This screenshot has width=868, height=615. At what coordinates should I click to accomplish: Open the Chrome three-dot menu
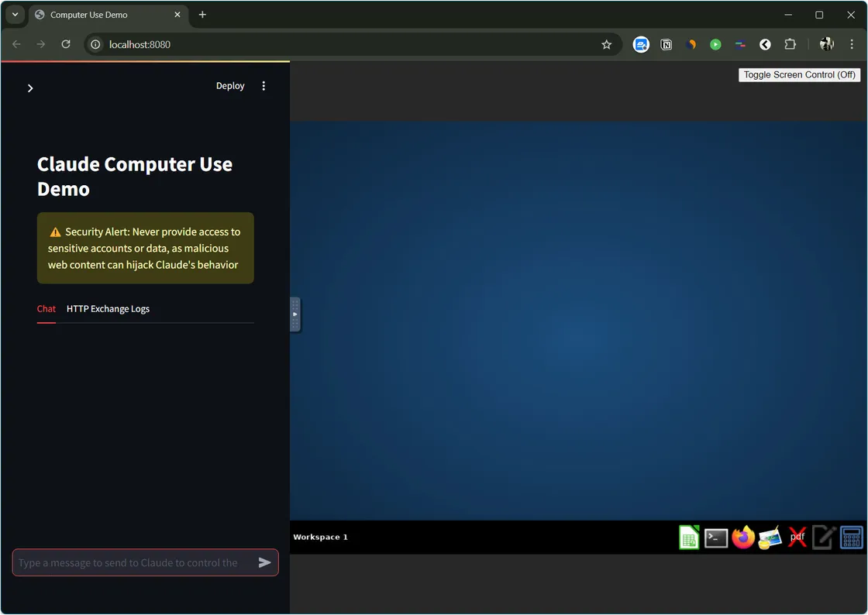pos(852,44)
